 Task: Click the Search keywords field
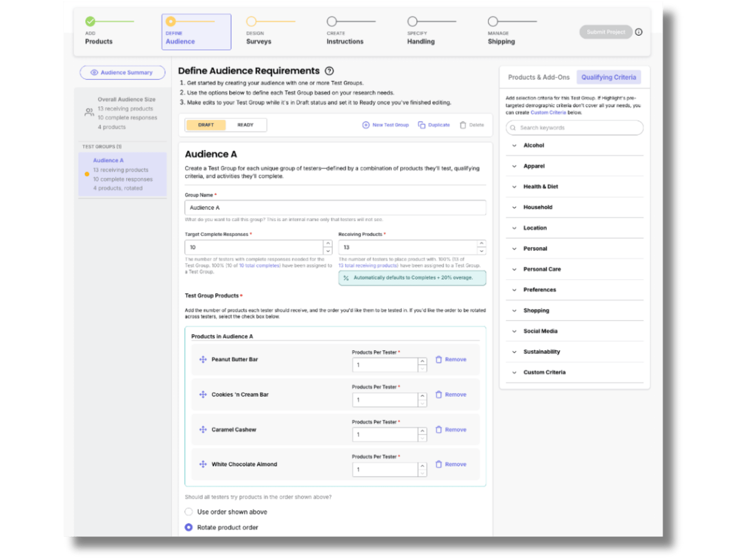coord(574,128)
